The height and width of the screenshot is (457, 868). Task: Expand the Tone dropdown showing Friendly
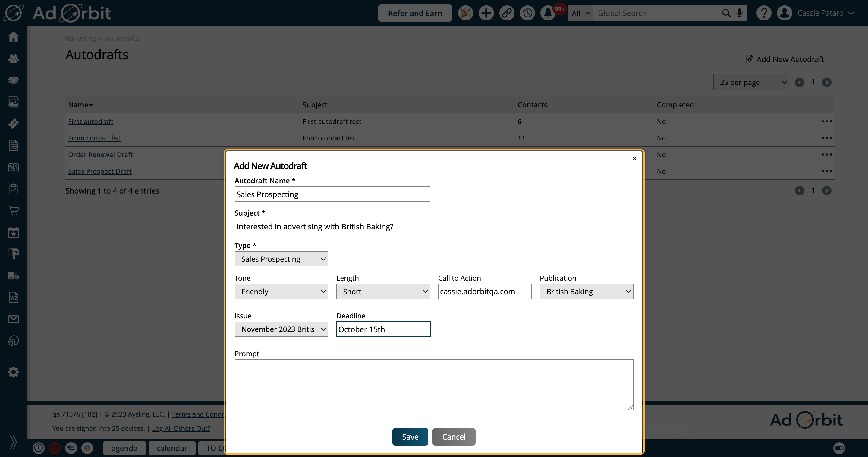pyautogui.click(x=281, y=291)
